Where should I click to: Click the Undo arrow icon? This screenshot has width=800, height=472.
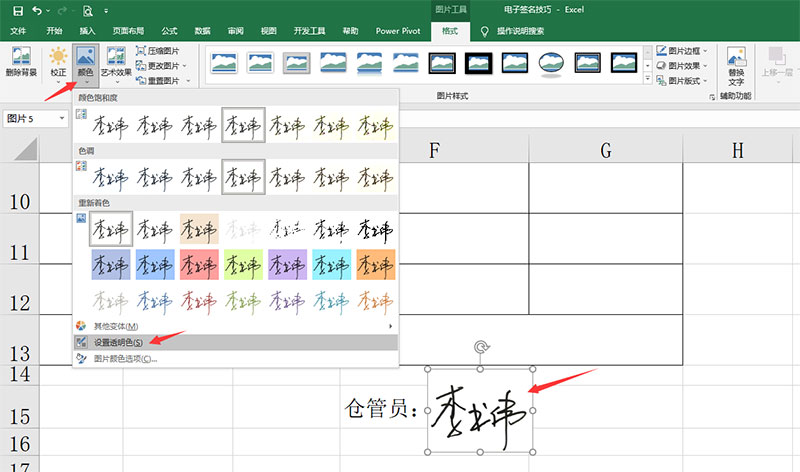pyautogui.click(x=37, y=10)
